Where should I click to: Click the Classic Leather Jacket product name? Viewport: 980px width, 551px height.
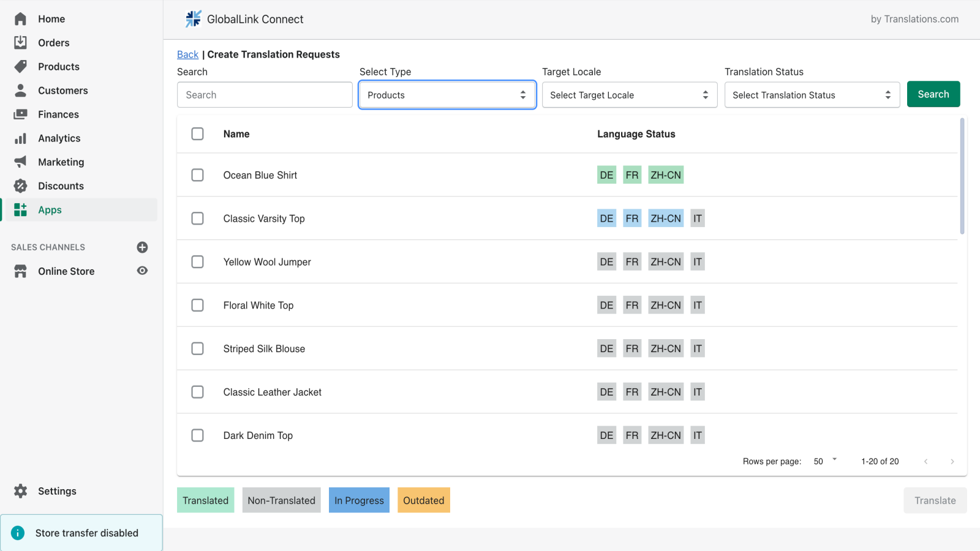click(x=272, y=392)
